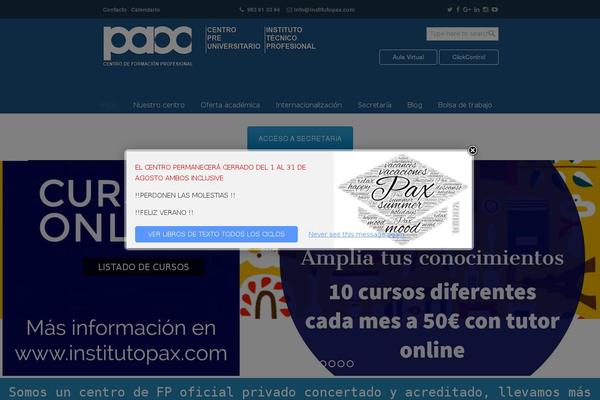Click the www.institutopax.com banner text
Screen dimensions: 600x400
(x=121, y=353)
